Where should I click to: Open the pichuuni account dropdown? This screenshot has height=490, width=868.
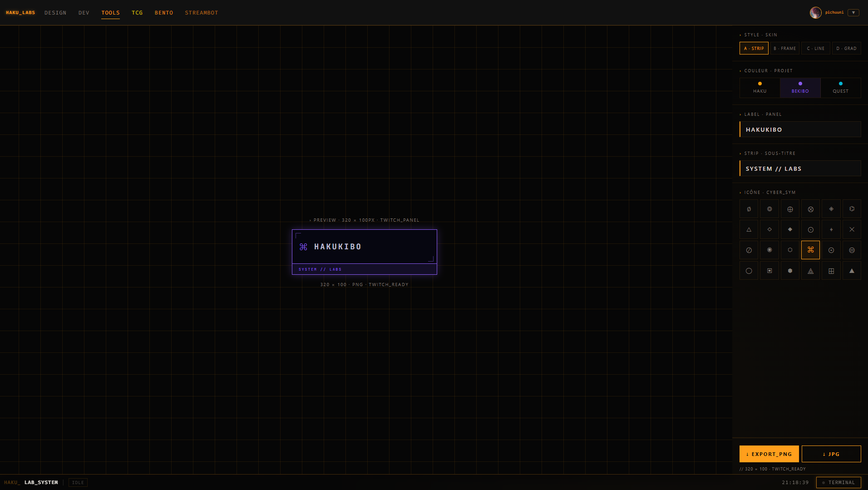854,12
